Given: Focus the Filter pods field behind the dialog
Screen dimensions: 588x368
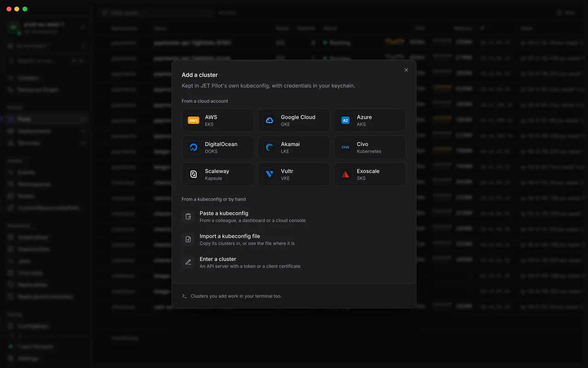Looking at the screenshot, I should coord(156,12).
